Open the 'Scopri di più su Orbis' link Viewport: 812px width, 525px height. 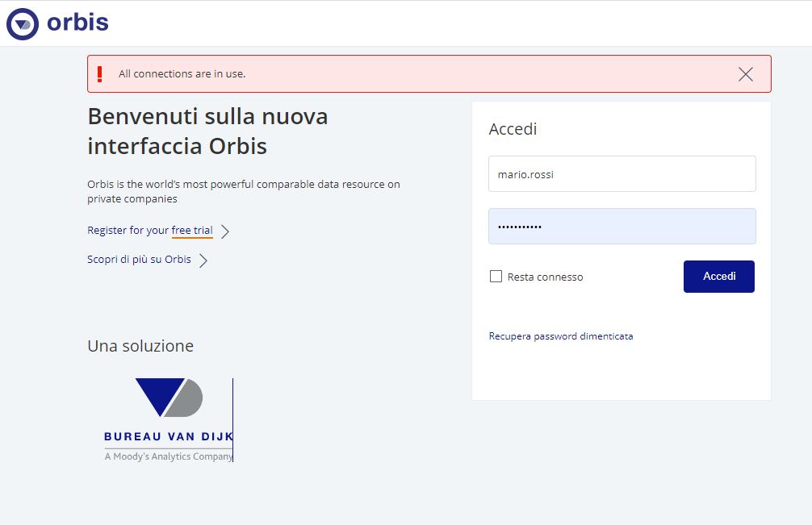click(x=139, y=260)
